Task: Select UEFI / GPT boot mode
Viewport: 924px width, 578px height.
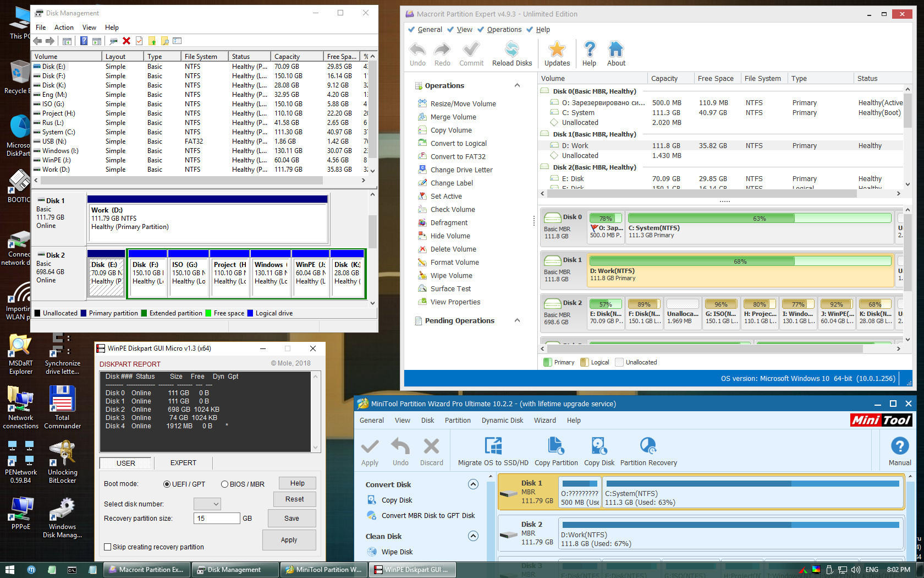Action: click(x=184, y=484)
